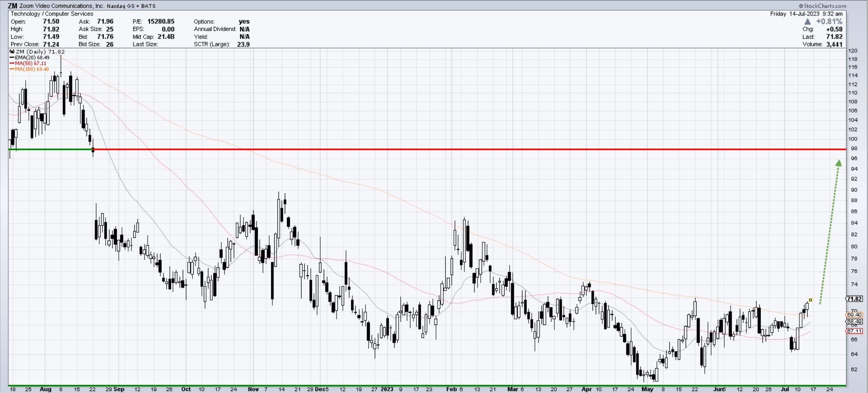Click the Mar label on the date axis
Screen dimensions: 868x393
(x=512, y=389)
